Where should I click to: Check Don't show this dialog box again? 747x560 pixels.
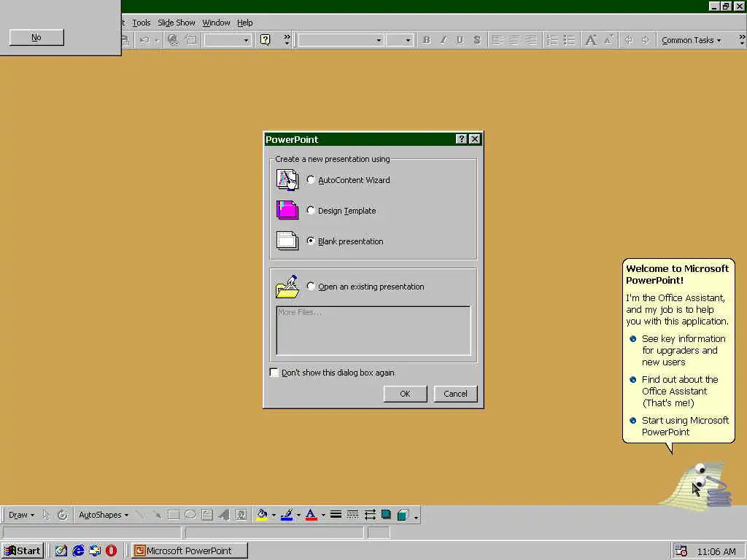(x=274, y=373)
